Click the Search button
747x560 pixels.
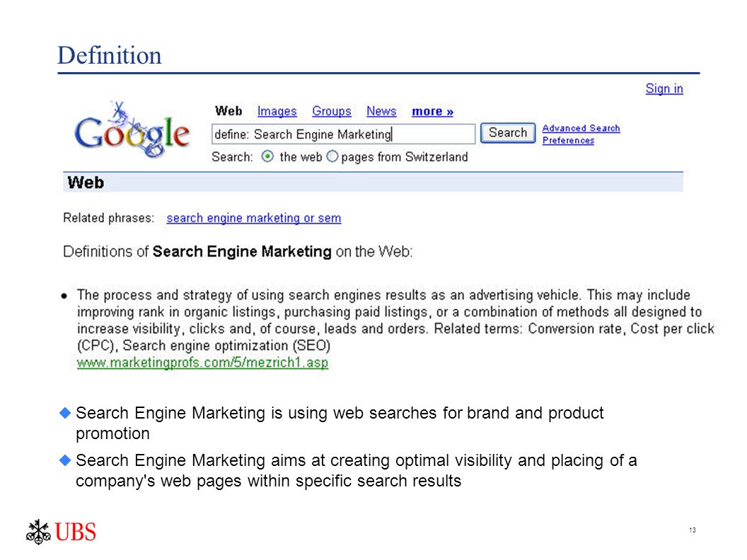(508, 133)
